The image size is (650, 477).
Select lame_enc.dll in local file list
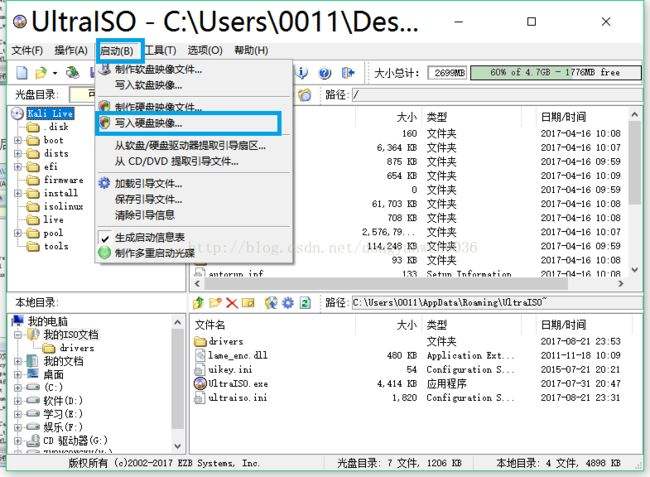point(238,355)
